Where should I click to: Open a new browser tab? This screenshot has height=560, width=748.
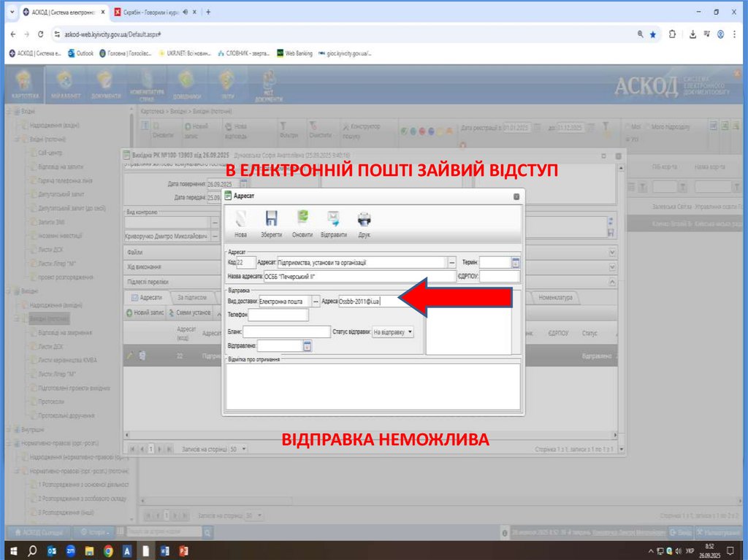tap(208, 12)
